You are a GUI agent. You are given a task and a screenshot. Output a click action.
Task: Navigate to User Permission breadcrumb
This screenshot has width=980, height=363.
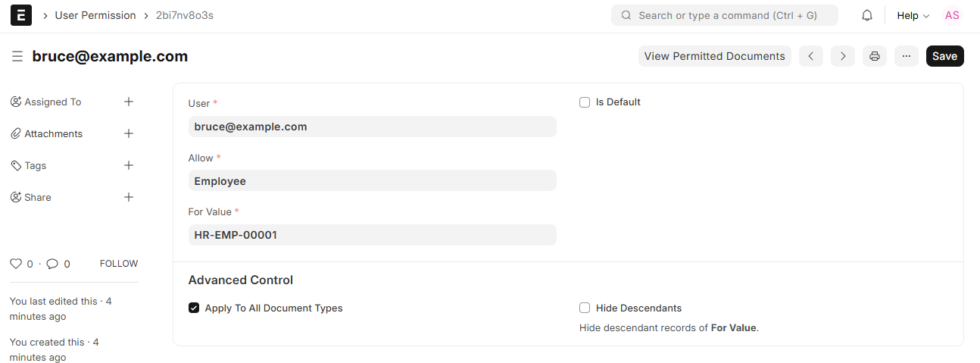click(95, 15)
